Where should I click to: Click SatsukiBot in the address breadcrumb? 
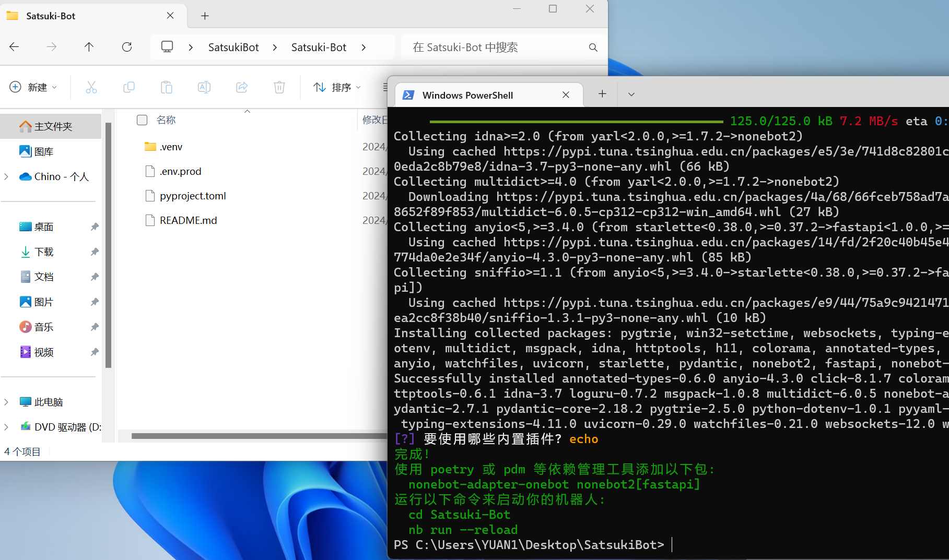pos(233,47)
